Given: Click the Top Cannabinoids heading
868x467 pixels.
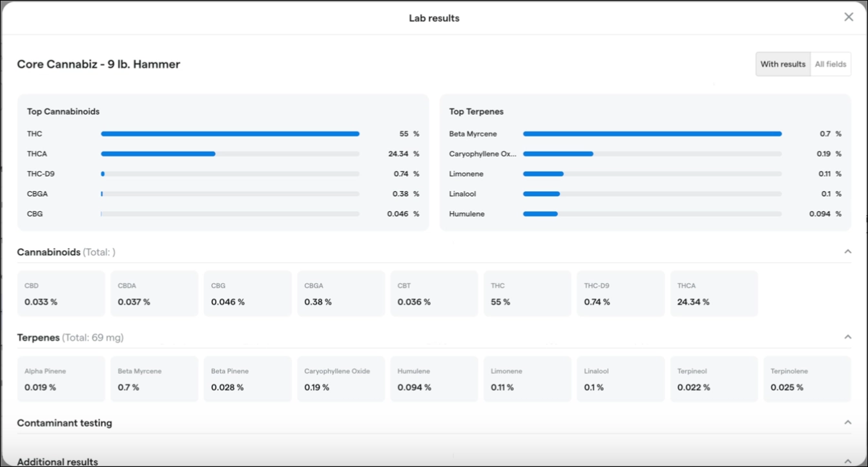Looking at the screenshot, I should click(x=63, y=112).
